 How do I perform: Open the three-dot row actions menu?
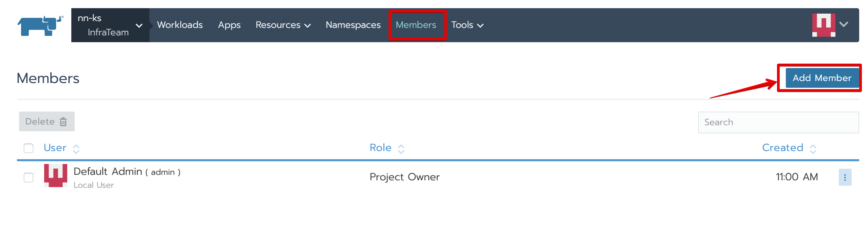[x=845, y=177]
